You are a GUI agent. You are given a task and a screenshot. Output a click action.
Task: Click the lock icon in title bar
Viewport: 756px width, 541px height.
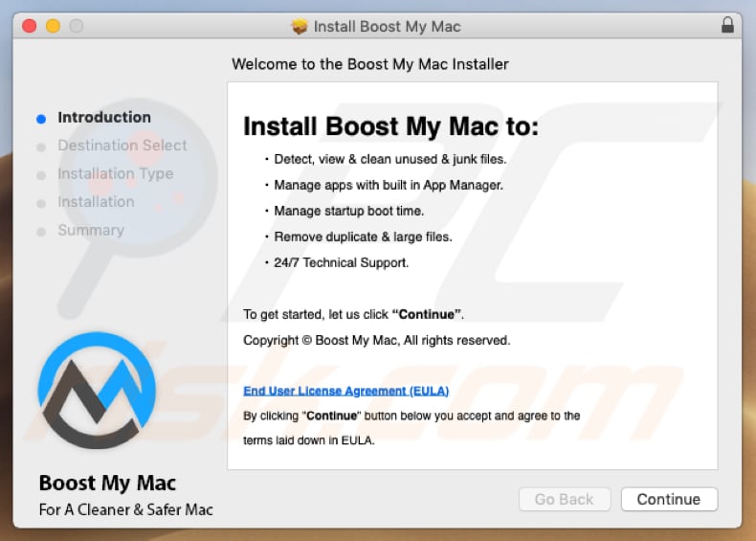727,25
